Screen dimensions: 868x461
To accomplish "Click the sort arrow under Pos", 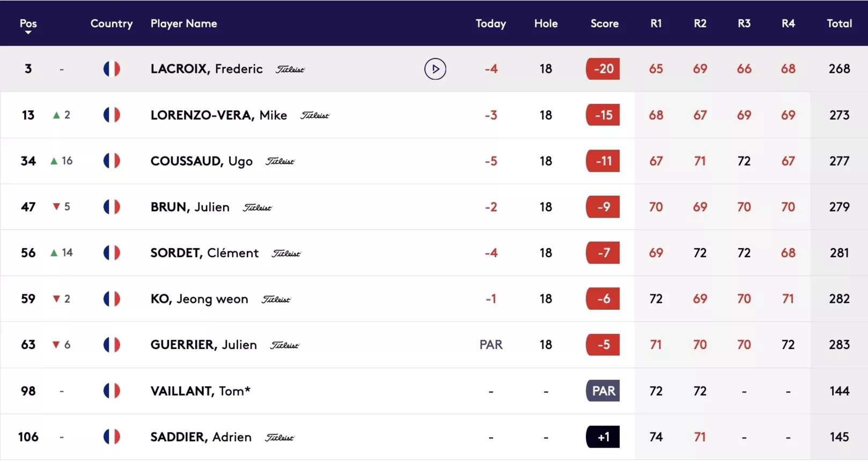I will click(28, 33).
